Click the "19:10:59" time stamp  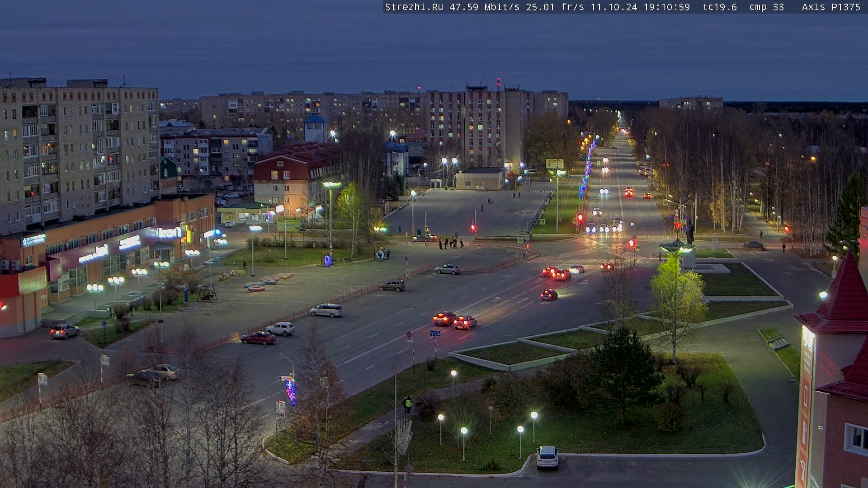(x=667, y=7)
